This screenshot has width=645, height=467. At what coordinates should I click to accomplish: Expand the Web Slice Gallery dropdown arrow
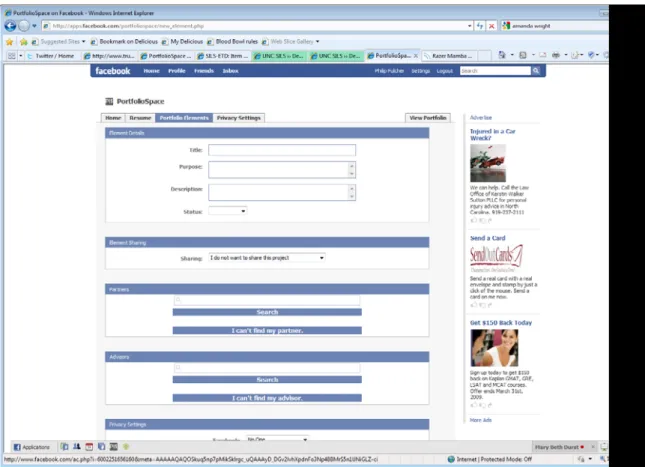click(318, 42)
